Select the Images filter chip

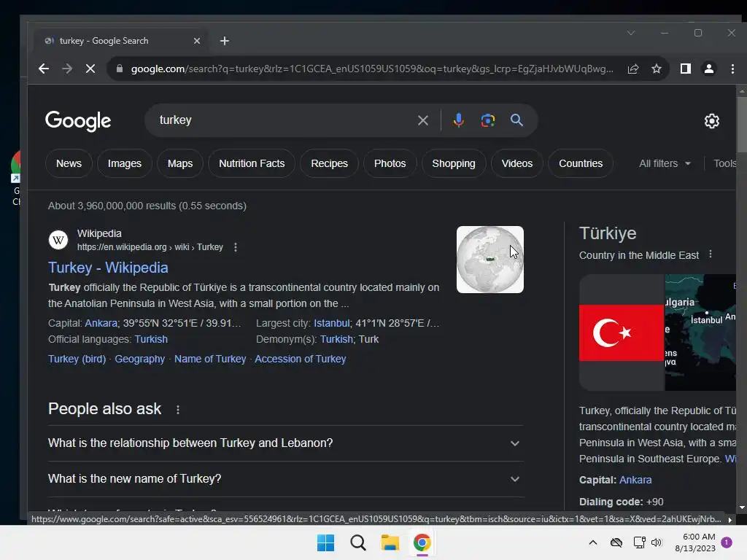(124, 163)
